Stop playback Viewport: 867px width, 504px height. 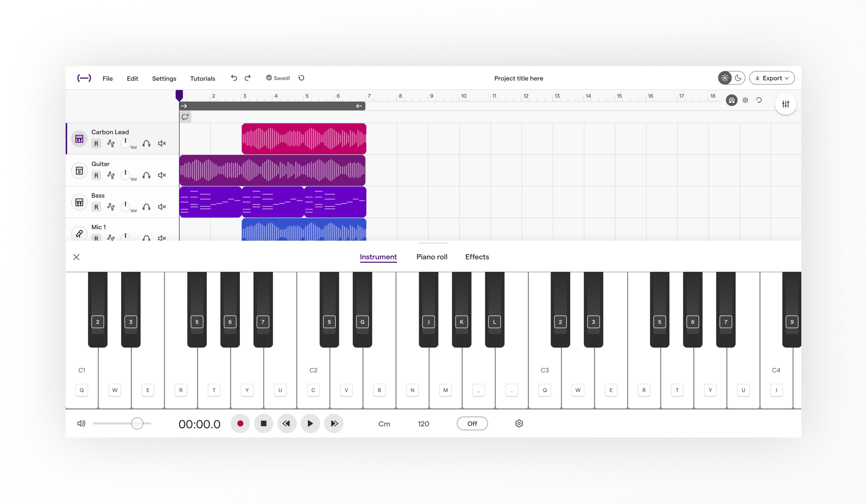264,424
